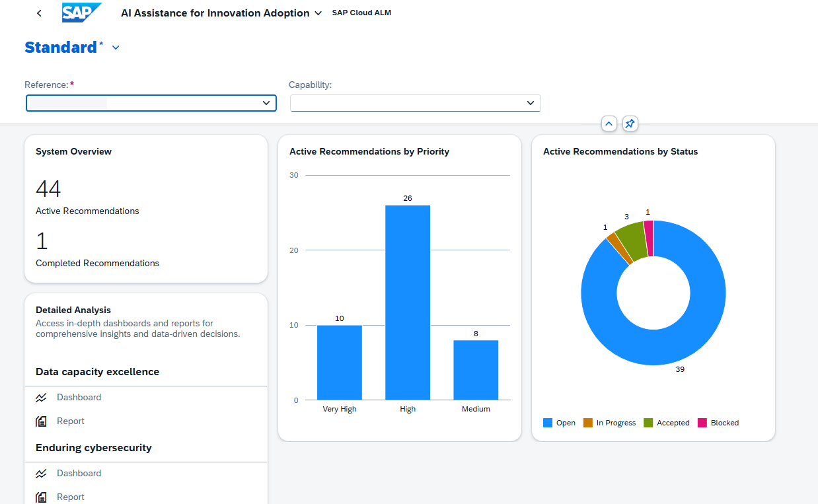Expand the Reference combo box arrow
Image resolution: width=818 pixels, height=504 pixels.
click(x=266, y=103)
